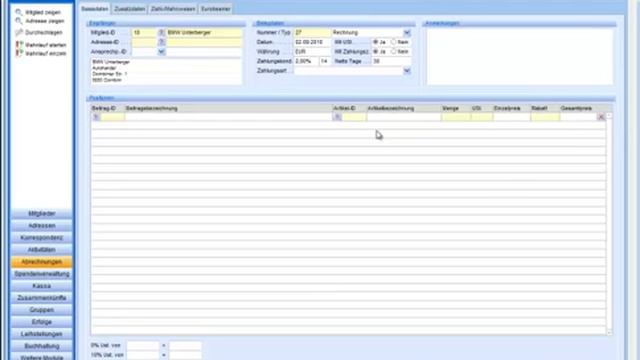
Task: Open the Erfolge module
Action: (42, 322)
